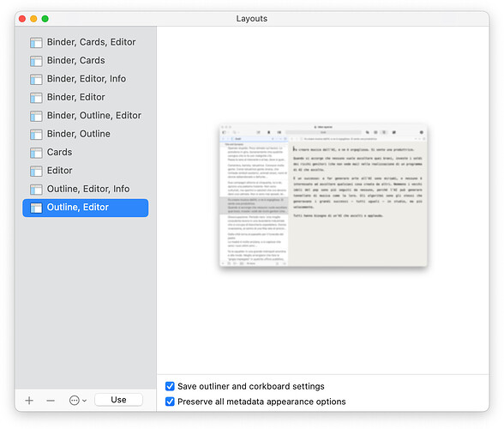
Task: Close the Layouts window
Action: coord(22,19)
